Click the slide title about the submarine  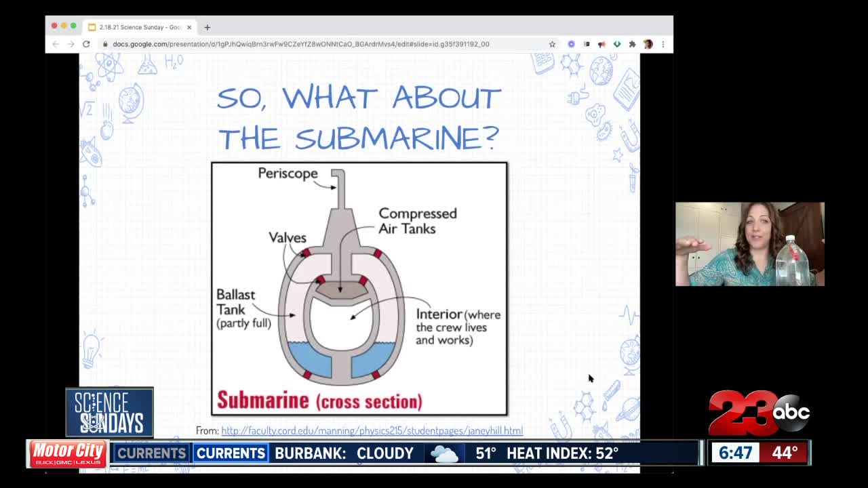pos(359,117)
